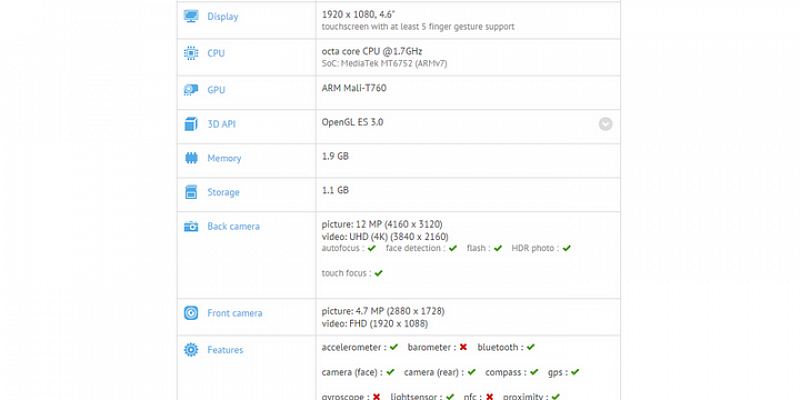Click the Display monitor icon
Image resolution: width=800 pixels, height=400 pixels.
point(190,17)
